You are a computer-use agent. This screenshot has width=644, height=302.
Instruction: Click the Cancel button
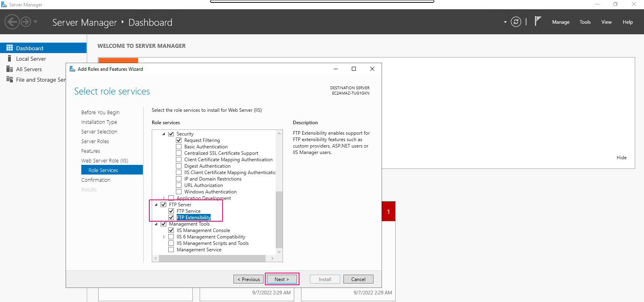(x=358, y=279)
